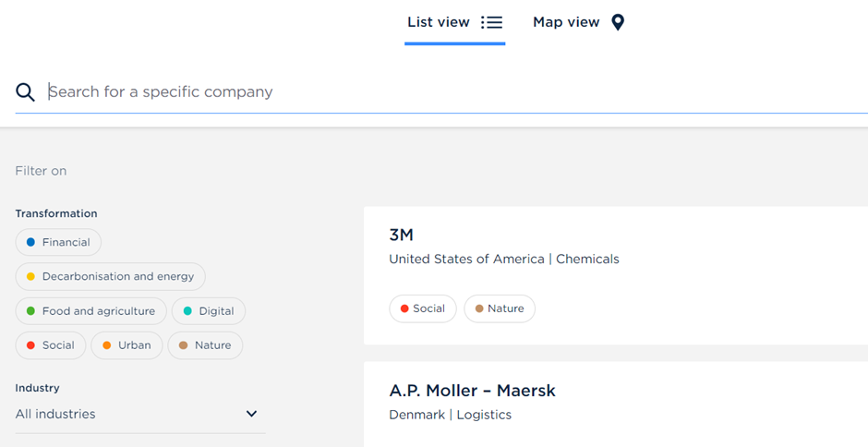Toggle the Food and agriculture filter

[x=90, y=311]
